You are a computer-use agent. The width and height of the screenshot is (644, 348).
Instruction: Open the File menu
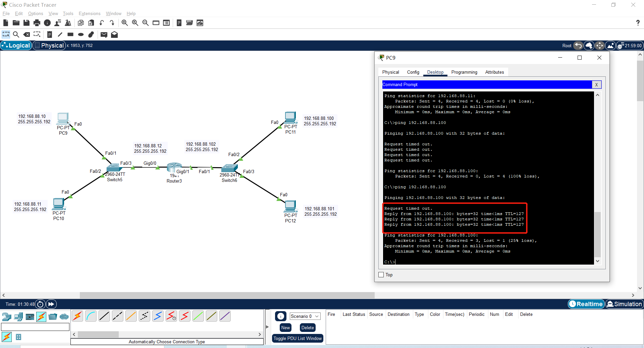[x=6, y=13]
